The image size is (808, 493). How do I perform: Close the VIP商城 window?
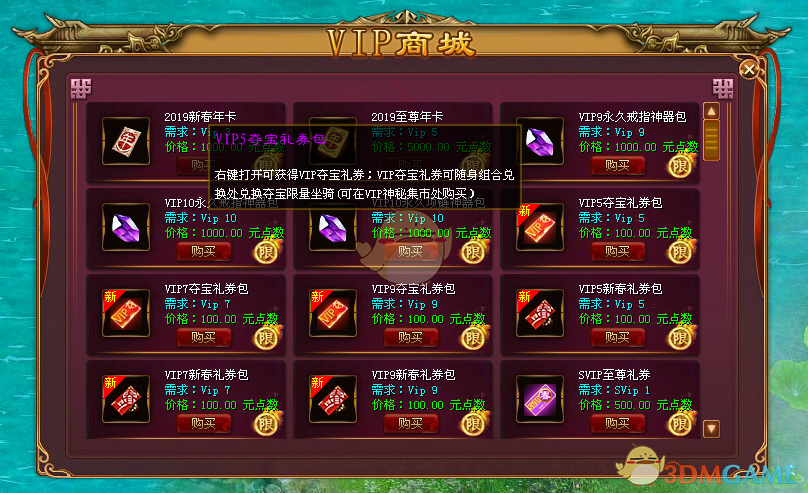click(749, 70)
